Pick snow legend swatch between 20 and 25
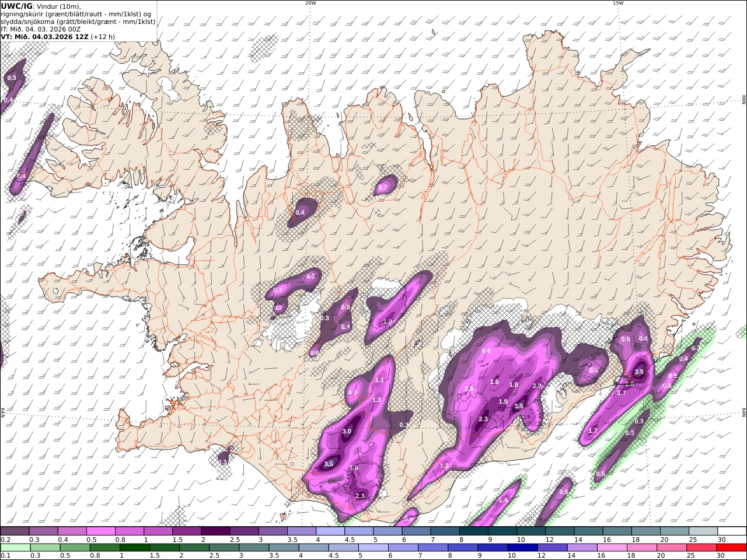Viewport: 747px width, 560px height. click(674, 531)
